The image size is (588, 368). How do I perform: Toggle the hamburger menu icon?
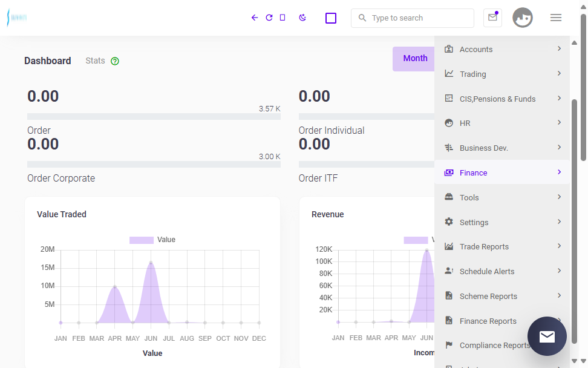(556, 18)
